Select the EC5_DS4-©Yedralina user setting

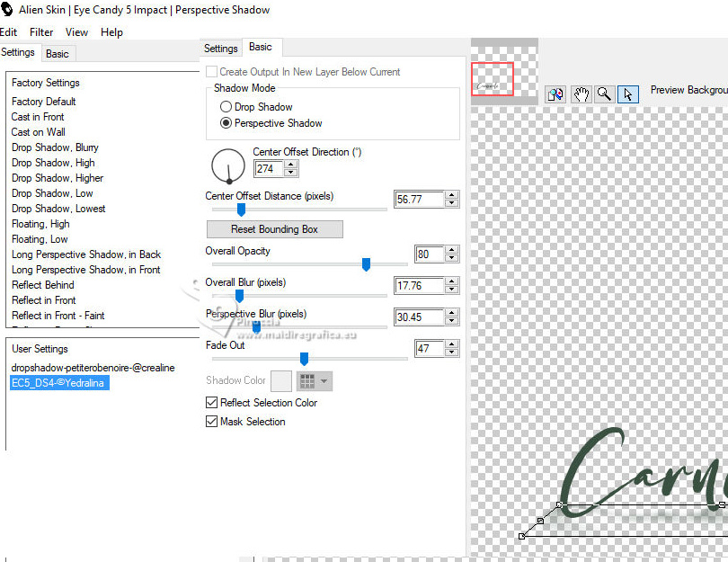tap(59, 383)
